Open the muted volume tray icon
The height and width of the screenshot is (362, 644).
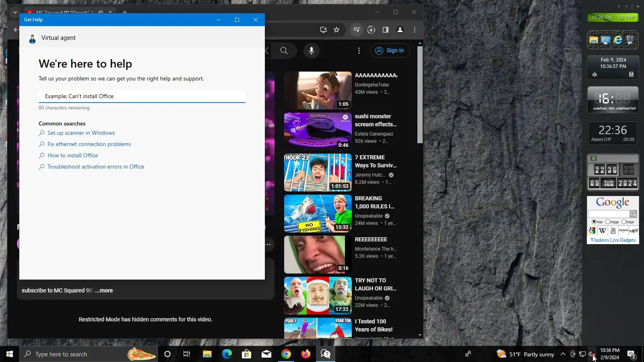(592, 354)
